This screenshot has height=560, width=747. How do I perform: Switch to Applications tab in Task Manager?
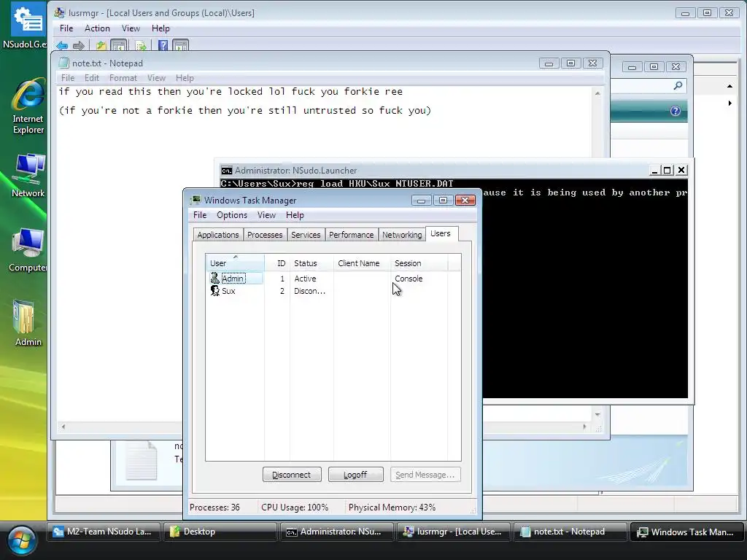[x=217, y=235]
